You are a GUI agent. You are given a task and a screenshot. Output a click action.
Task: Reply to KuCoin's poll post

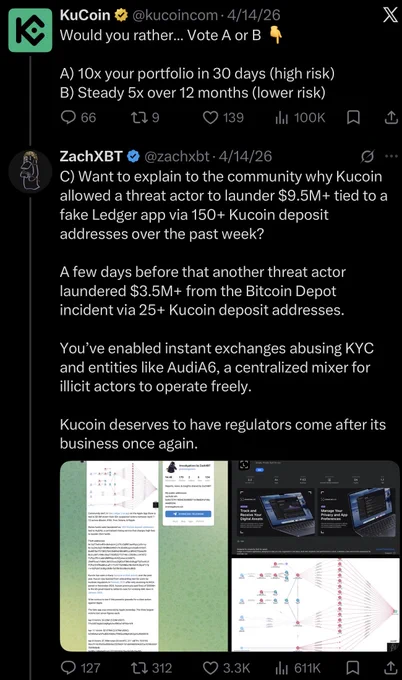(x=78, y=118)
